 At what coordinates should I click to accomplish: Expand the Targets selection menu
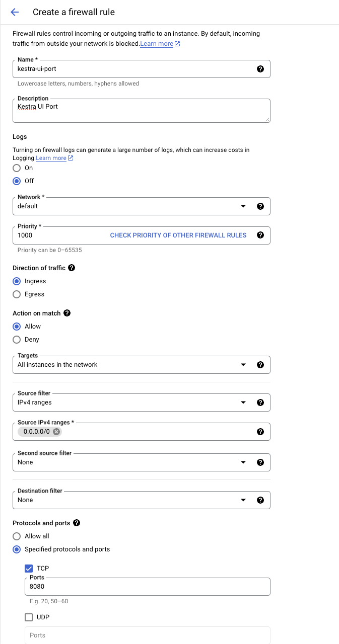243,364
